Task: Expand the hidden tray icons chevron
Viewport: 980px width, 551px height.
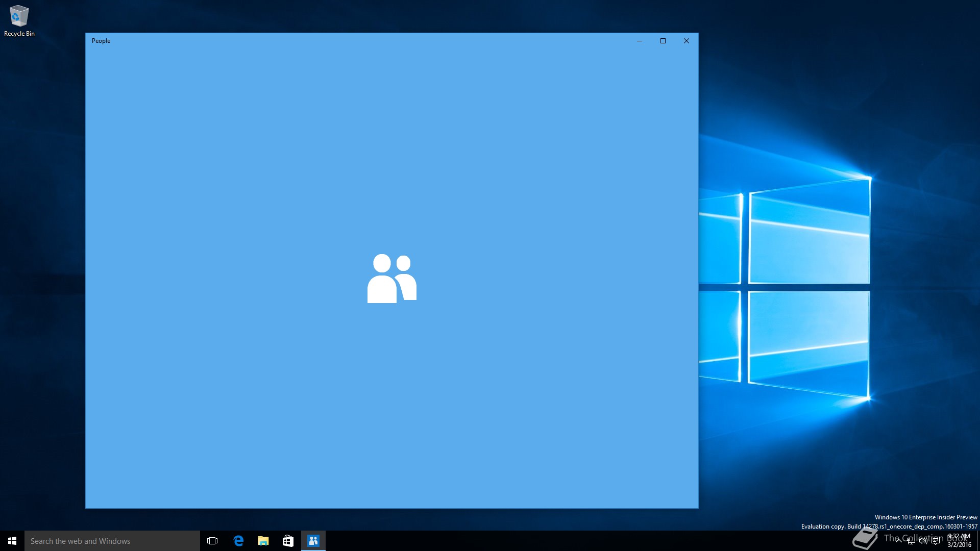Action: click(898, 541)
